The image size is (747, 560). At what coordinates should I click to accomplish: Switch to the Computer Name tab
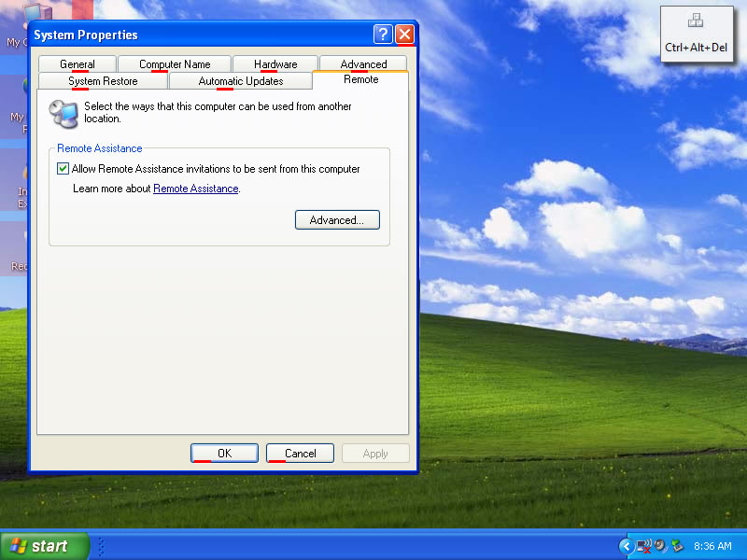point(175,63)
